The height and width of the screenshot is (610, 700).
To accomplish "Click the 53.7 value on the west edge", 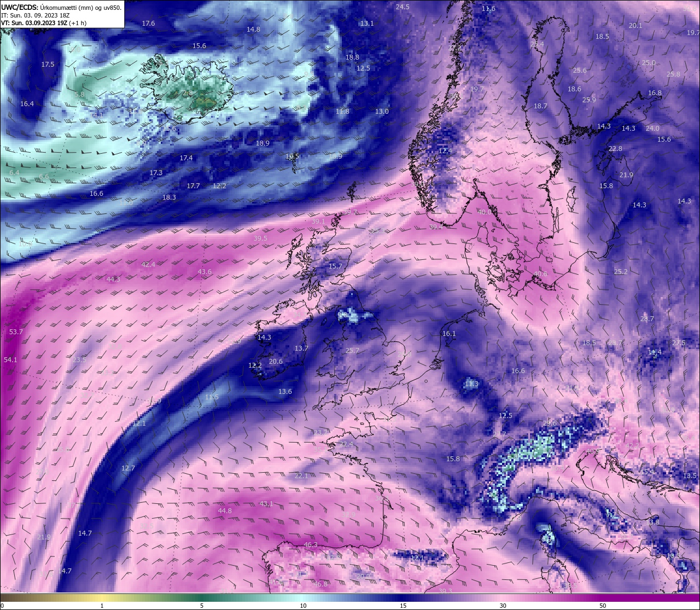I will click(x=16, y=332).
